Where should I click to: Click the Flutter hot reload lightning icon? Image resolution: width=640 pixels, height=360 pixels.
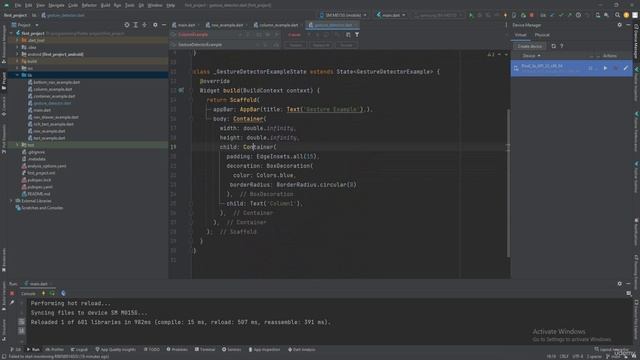point(505,15)
